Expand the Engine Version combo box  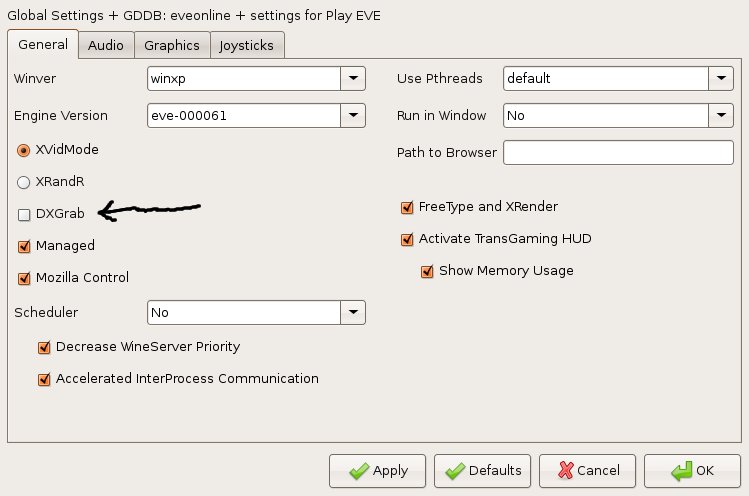(x=354, y=116)
